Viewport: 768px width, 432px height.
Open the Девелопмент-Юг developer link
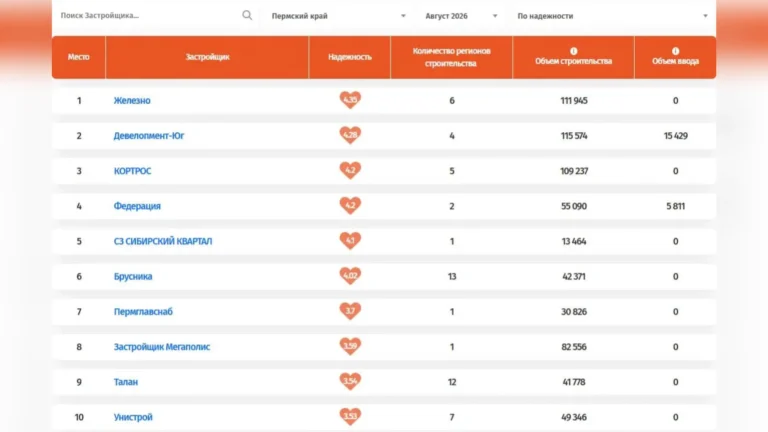click(x=149, y=136)
